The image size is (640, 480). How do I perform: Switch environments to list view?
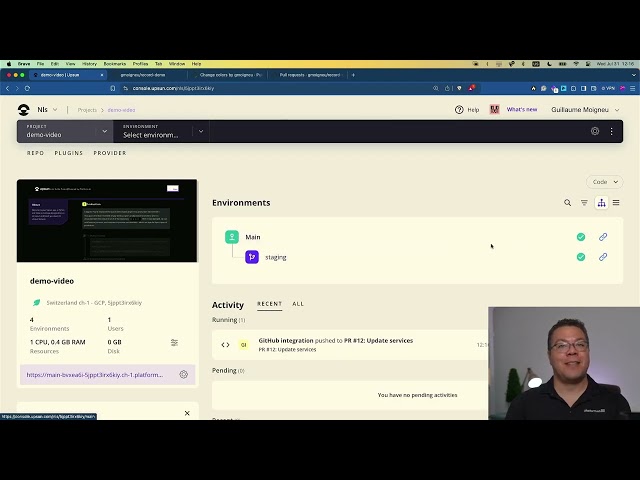point(616,202)
